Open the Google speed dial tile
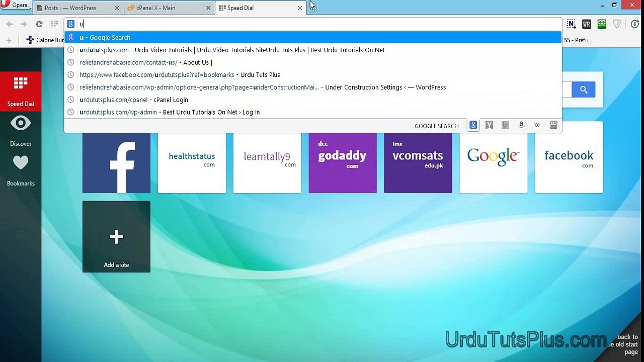 point(494,163)
